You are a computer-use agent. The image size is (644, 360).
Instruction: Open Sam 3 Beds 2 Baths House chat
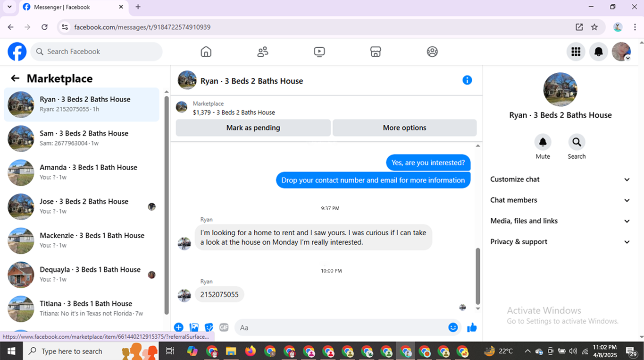pyautogui.click(x=82, y=138)
